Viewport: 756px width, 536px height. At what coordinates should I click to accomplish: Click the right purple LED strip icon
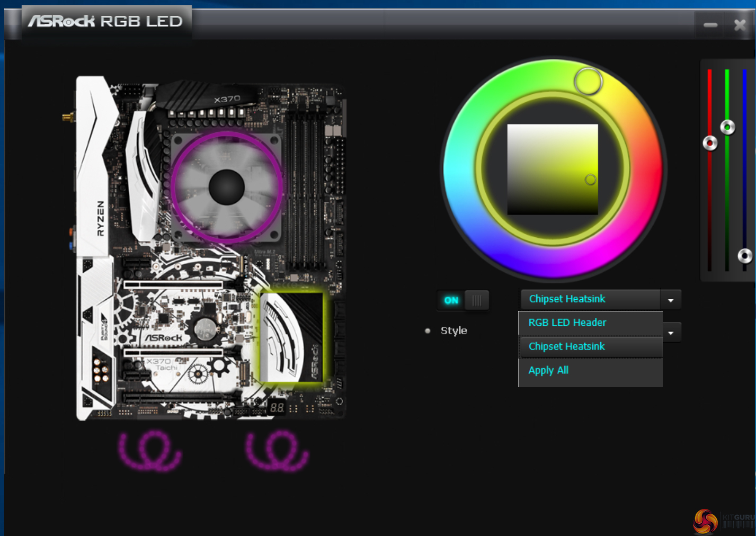(277, 451)
